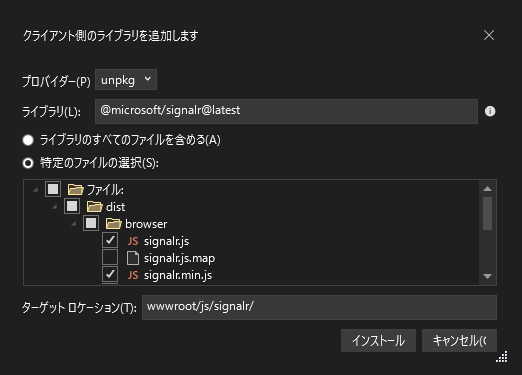Click the ファイル folder icon
The width and height of the screenshot is (522, 375).
75,189
